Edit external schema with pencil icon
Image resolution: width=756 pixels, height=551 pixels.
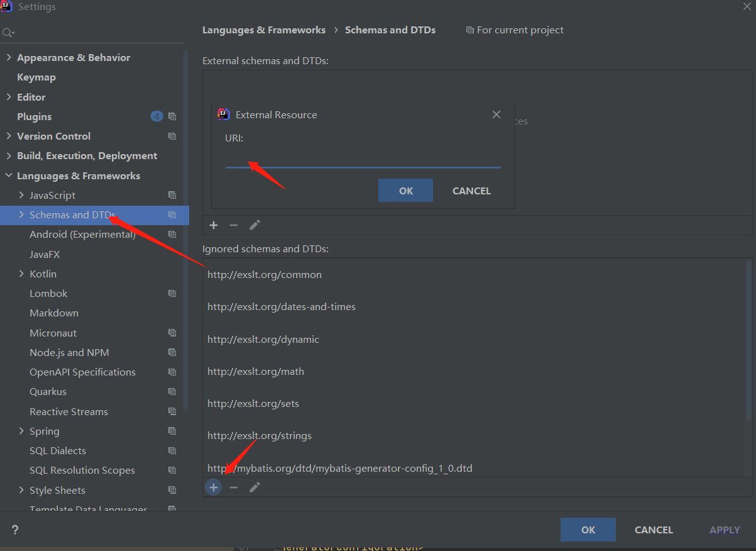255,225
